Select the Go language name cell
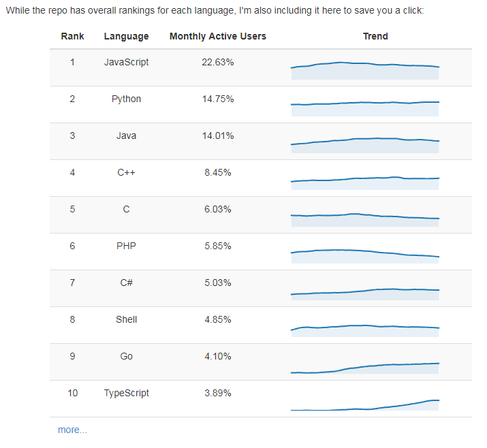Screen dimensions: 487x448 tap(127, 356)
